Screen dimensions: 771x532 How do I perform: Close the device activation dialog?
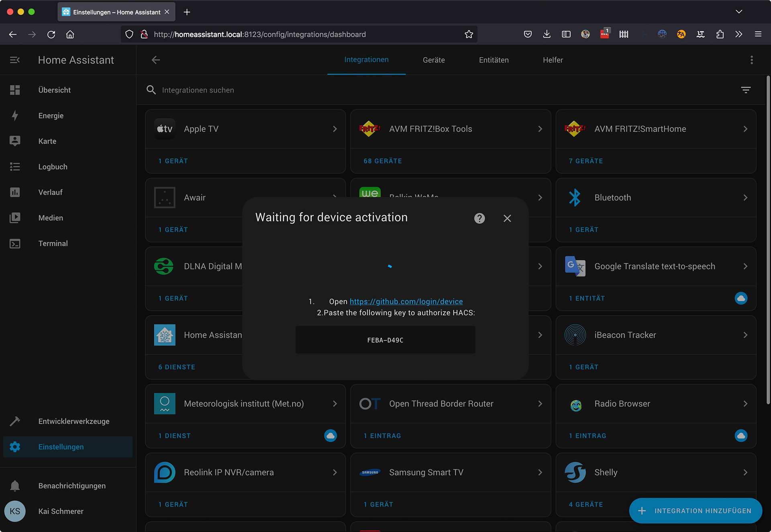[507, 218]
